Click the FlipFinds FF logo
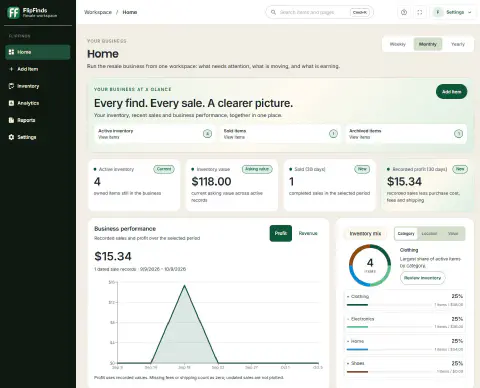The width and height of the screenshot is (480, 388). [13, 13]
